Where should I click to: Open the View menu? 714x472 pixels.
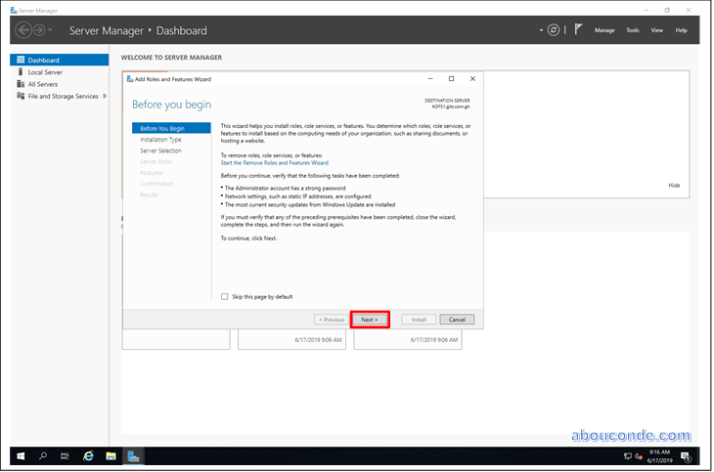(x=657, y=31)
